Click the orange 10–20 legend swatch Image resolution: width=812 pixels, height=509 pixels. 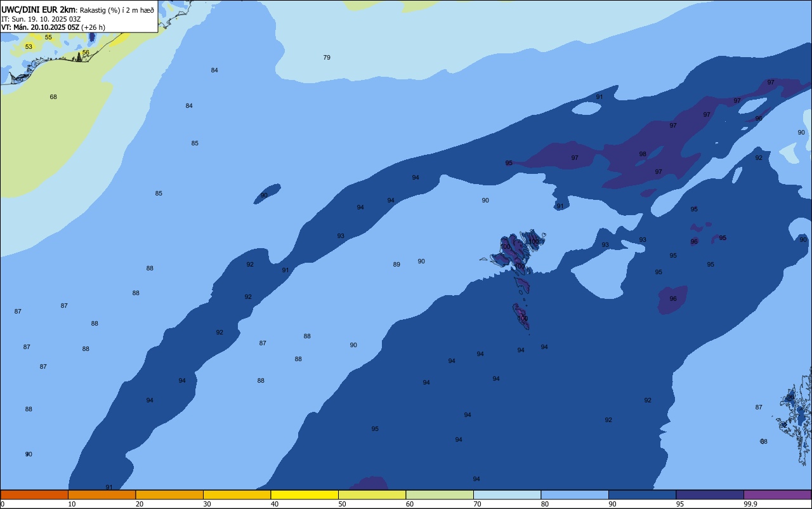(101, 494)
